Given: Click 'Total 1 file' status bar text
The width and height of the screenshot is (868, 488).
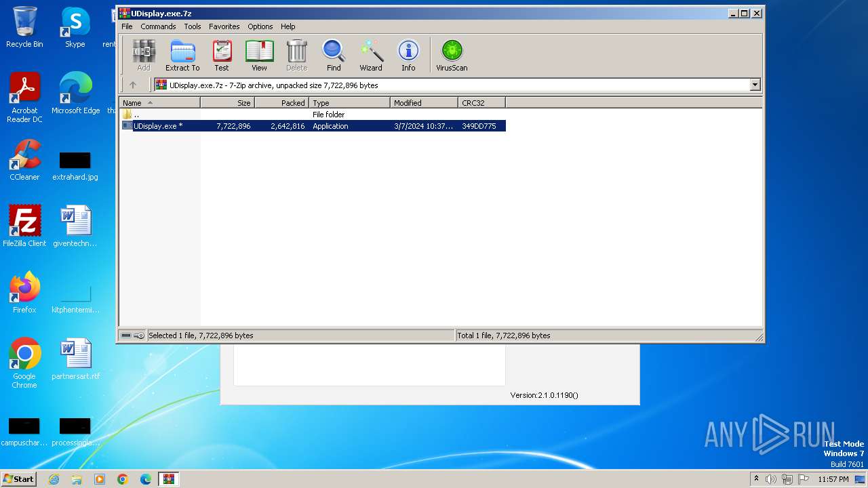Looking at the screenshot, I should pyautogui.click(x=504, y=335).
